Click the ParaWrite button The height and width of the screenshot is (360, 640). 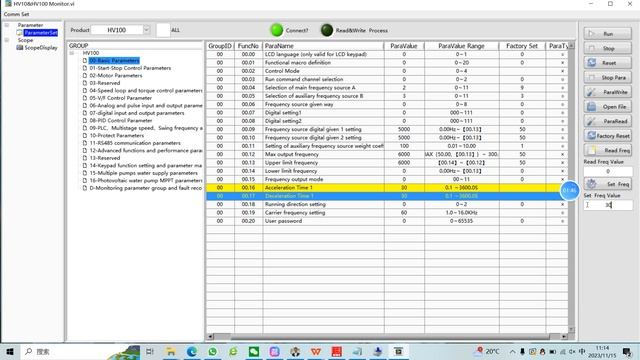tap(607, 92)
